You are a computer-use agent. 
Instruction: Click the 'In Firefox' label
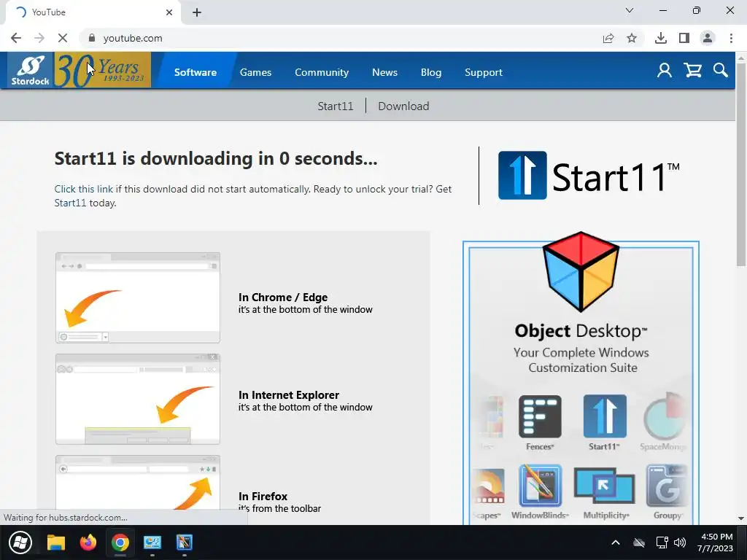263,496
